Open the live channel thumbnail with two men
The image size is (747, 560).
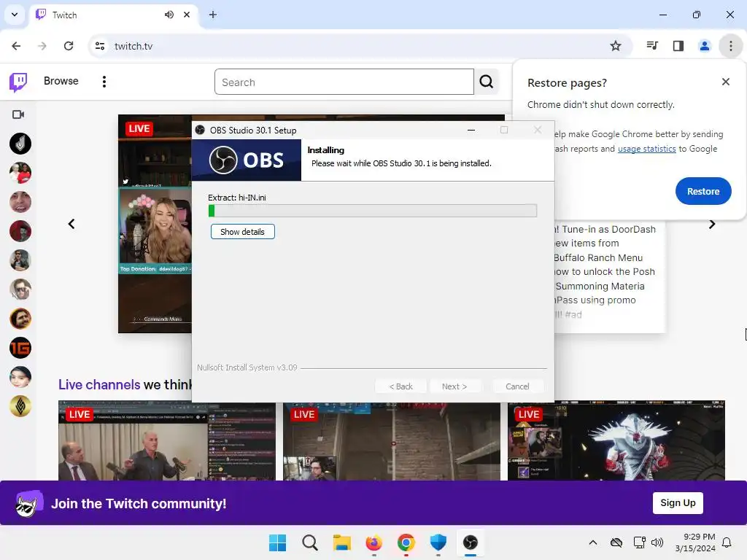tap(167, 440)
